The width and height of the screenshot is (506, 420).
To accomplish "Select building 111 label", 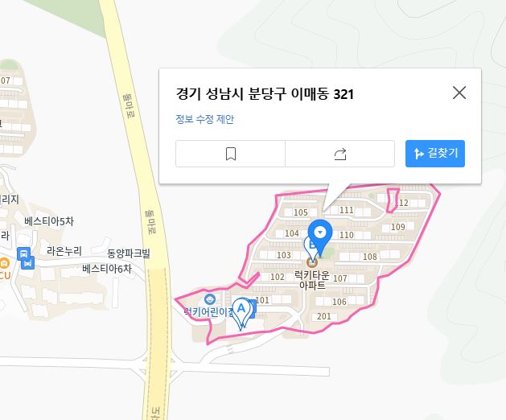I will pos(346,210).
